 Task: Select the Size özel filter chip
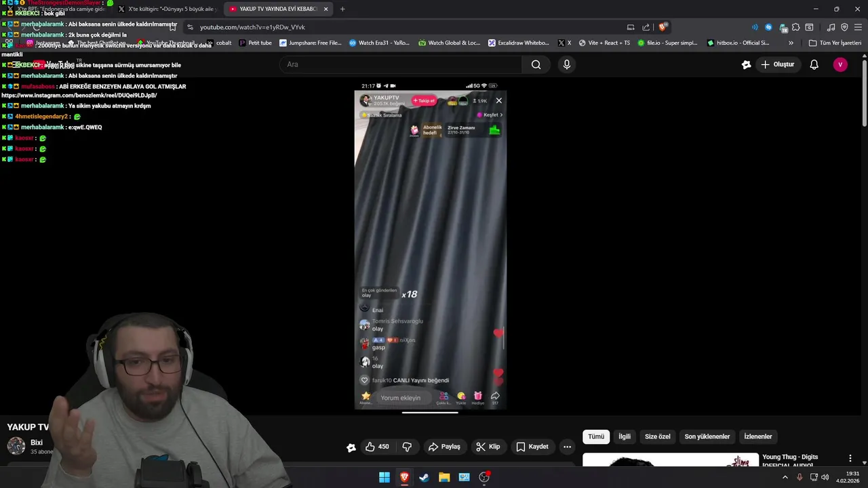[x=657, y=436]
